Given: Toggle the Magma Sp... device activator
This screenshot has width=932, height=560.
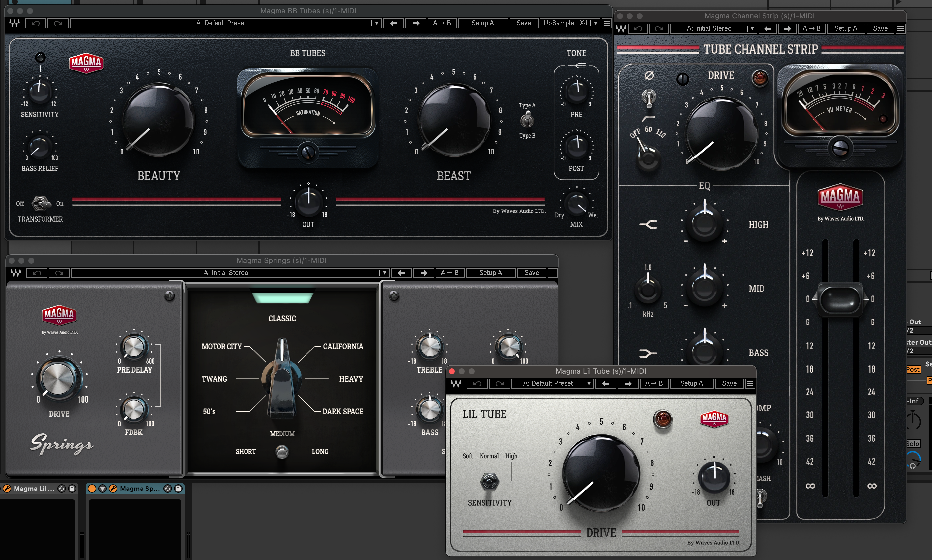Looking at the screenshot, I should click(92, 489).
